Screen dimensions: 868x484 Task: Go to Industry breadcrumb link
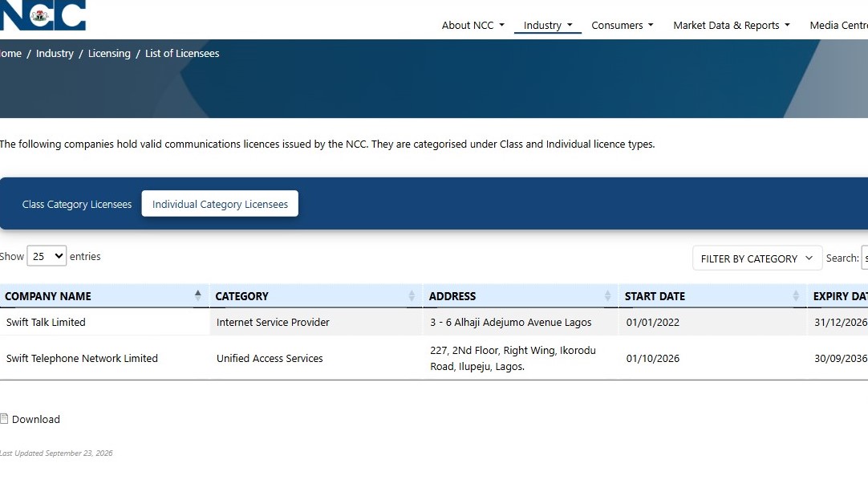(55, 54)
